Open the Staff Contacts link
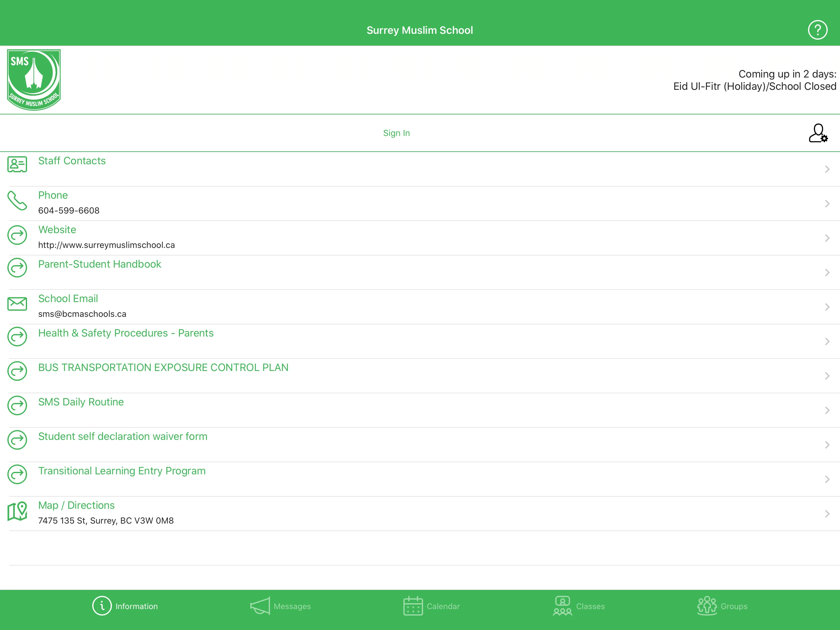 72,161
